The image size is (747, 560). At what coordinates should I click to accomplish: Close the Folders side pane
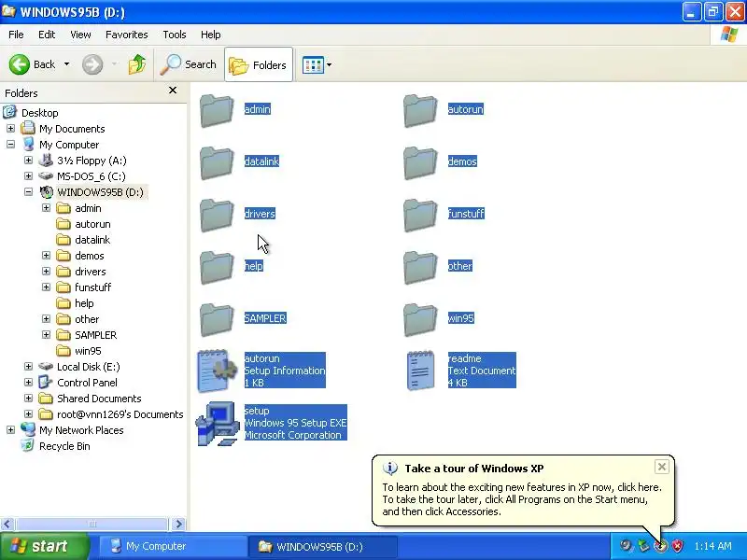173,90
